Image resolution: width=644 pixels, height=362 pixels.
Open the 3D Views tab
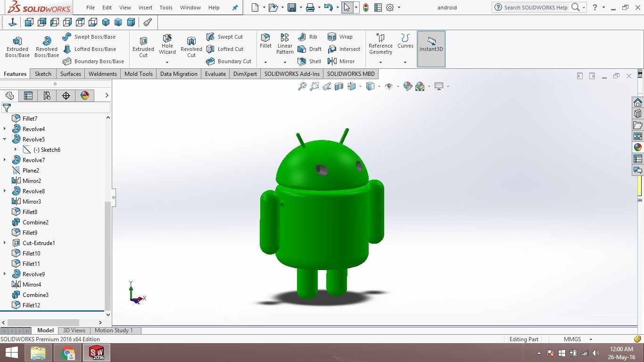[74, 330]
